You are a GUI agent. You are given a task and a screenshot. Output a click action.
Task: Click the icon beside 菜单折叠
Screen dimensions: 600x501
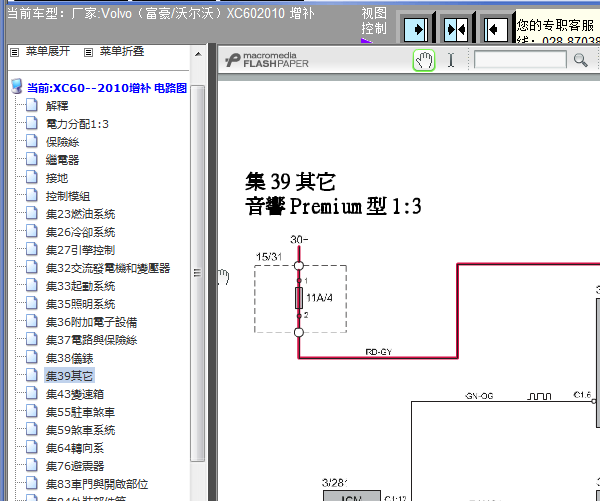(88, 52)
